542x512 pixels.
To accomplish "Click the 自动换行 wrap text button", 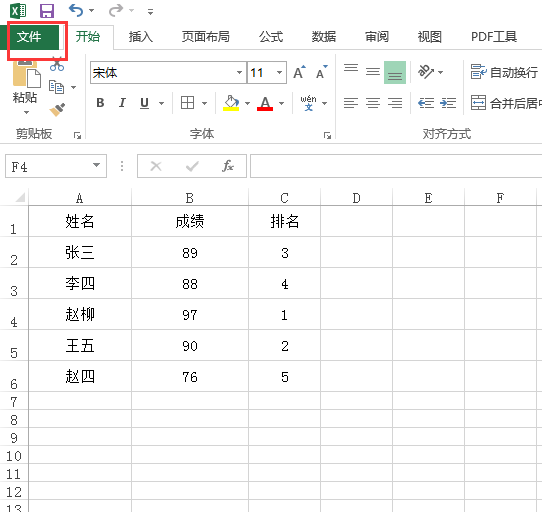I will click(505, 72).
